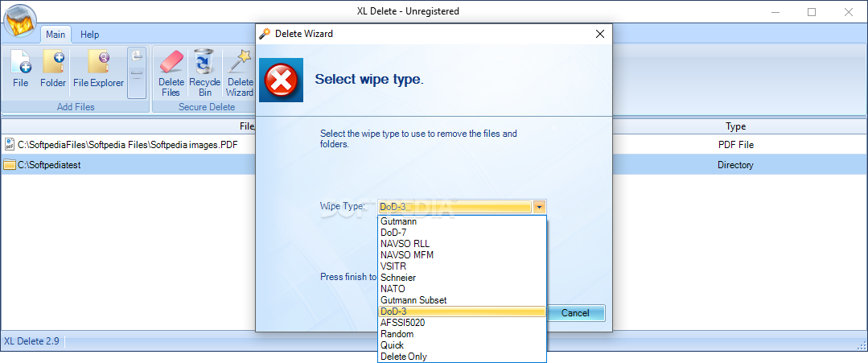Select NAVSO MFM from list
Screen dimensions: 868x363
pyautogui.click(x=463, y=255)
